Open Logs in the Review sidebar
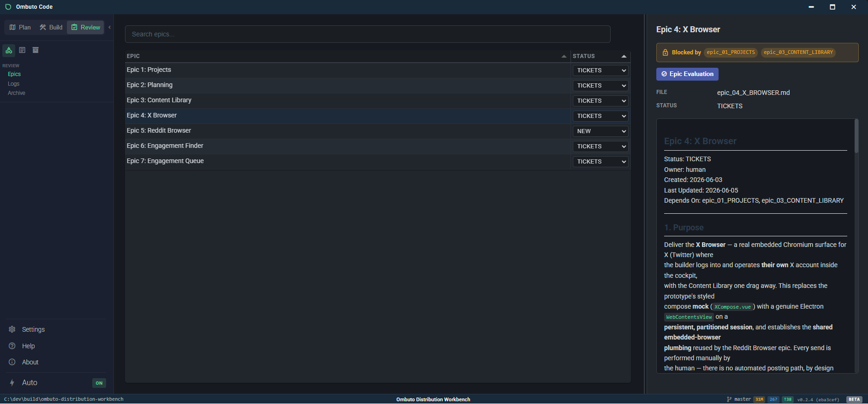Image resolution: width=868 pixels, height=404 pixels. pos(13,84)
